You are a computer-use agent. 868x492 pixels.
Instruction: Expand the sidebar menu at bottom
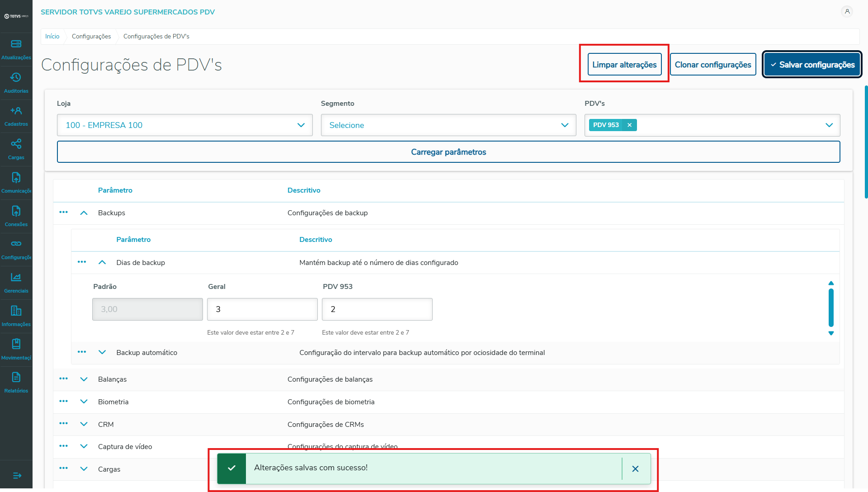[x=17, y=476]
